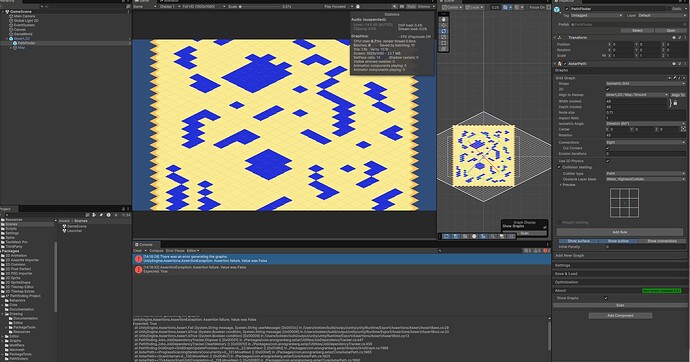Click the Add Rule button
Image resolution: width=690 pixels, height=362 pixels.
[620, 232]
